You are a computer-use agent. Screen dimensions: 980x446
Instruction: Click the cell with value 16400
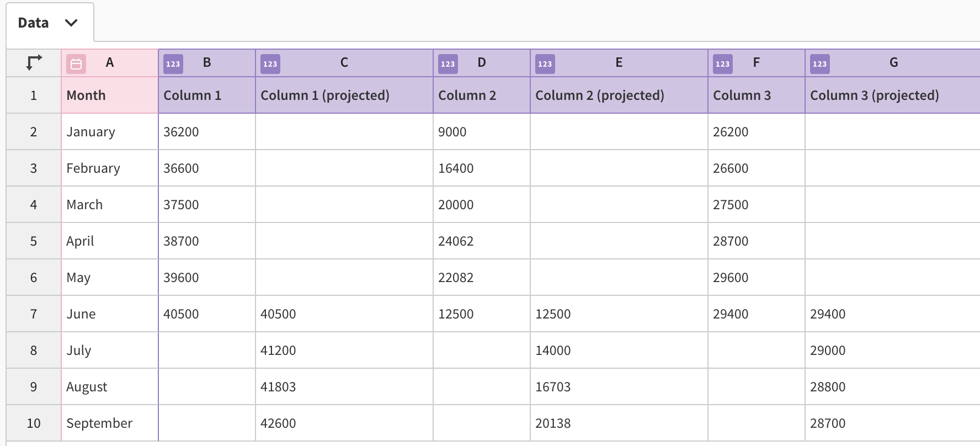(482, 168)
